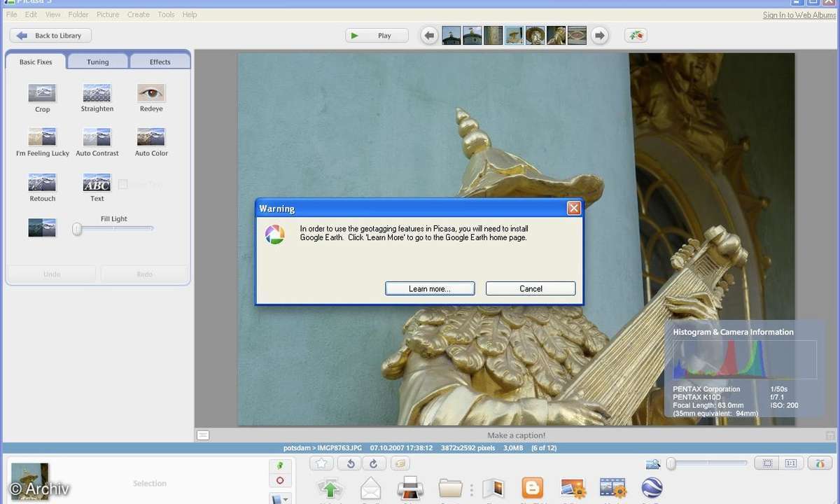Click the Make a caption field
This screenshot has width=840, height=504.
[x=516, y=435]
